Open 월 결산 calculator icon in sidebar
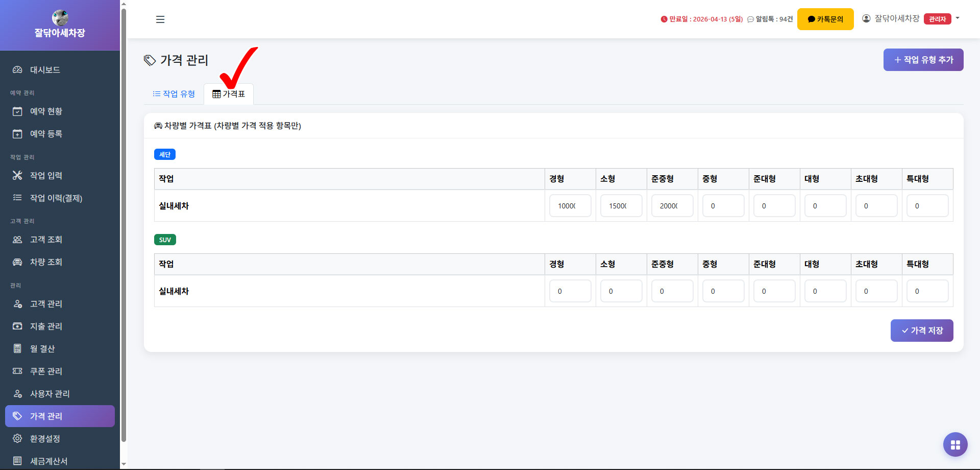The height and width of the screenshot is (470, 980). 17,349
